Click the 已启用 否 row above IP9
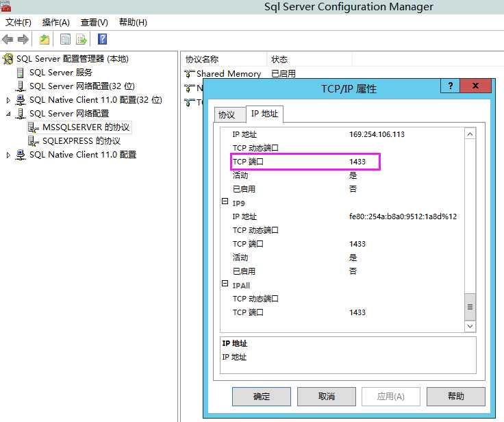504x422 pixels. [342, 189]
